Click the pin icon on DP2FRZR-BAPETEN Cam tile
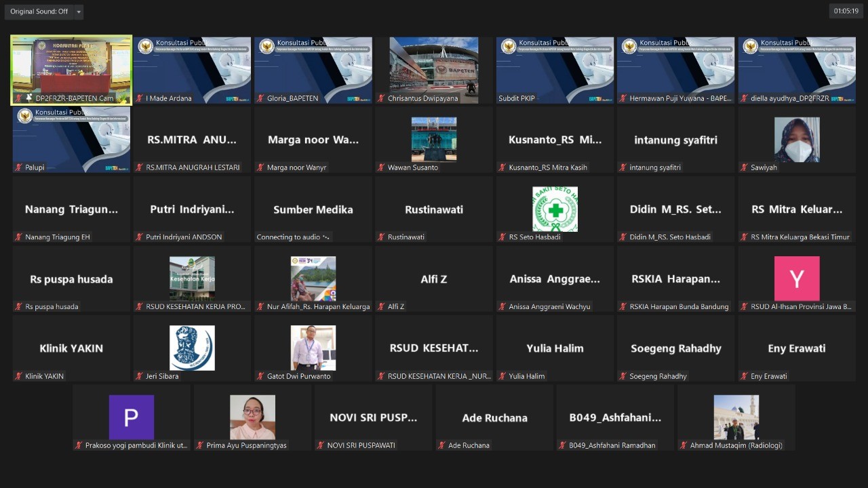 pos(29,98)
